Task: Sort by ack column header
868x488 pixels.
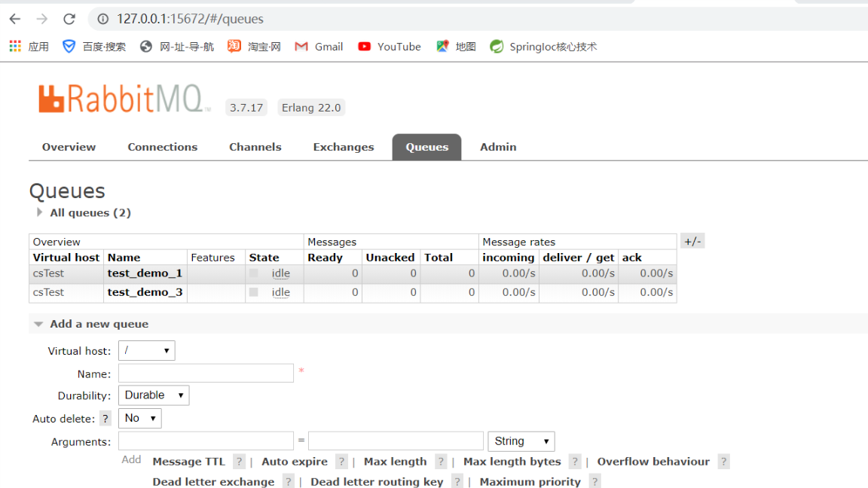Action: point(631,258)
